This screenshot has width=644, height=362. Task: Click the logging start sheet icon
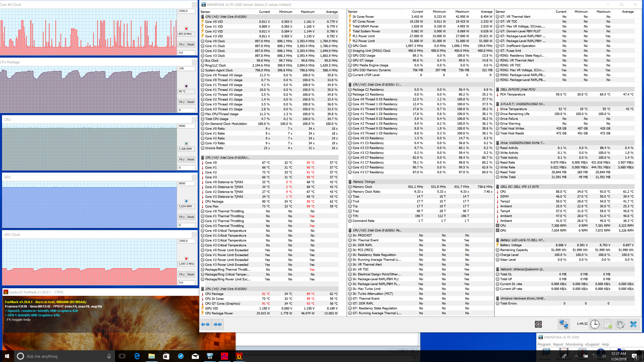608,324
